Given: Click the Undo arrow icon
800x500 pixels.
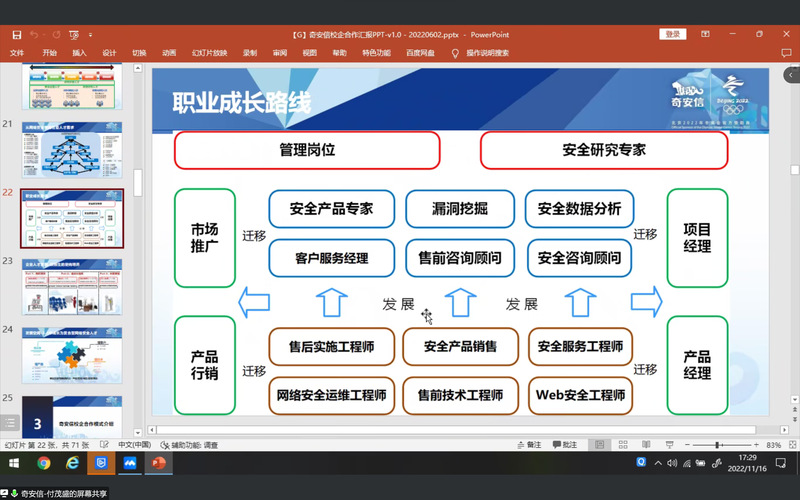Looking at the screenshot, I should point(34,35).
